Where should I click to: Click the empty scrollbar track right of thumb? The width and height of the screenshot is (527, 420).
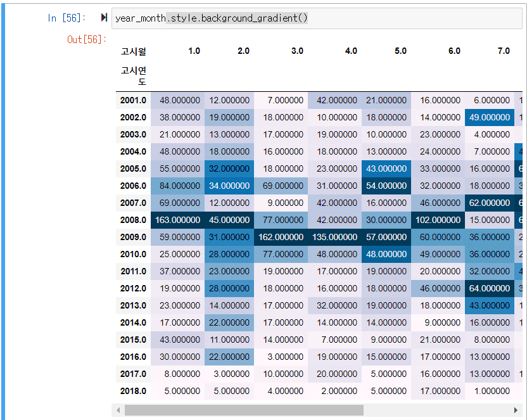[437, 410]
